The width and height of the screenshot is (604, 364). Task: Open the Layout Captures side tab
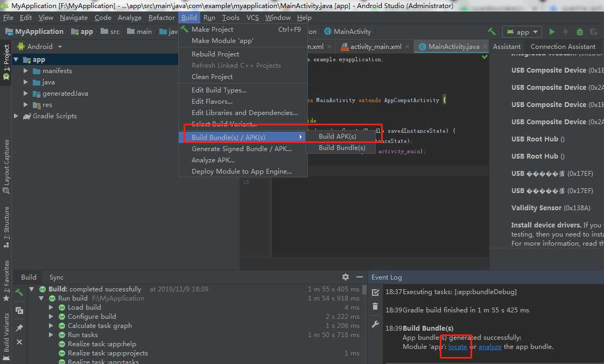pyautogui.click(x=6, y=167)
